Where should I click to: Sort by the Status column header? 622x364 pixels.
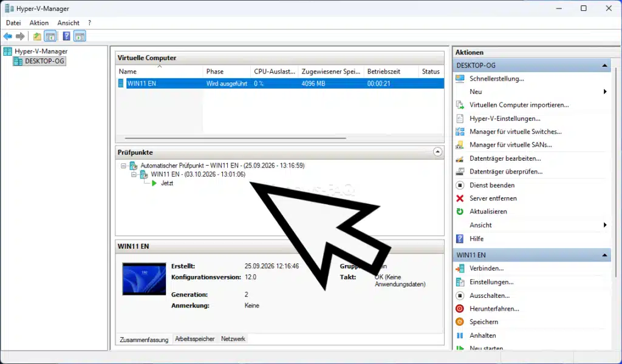click(431, 72)
